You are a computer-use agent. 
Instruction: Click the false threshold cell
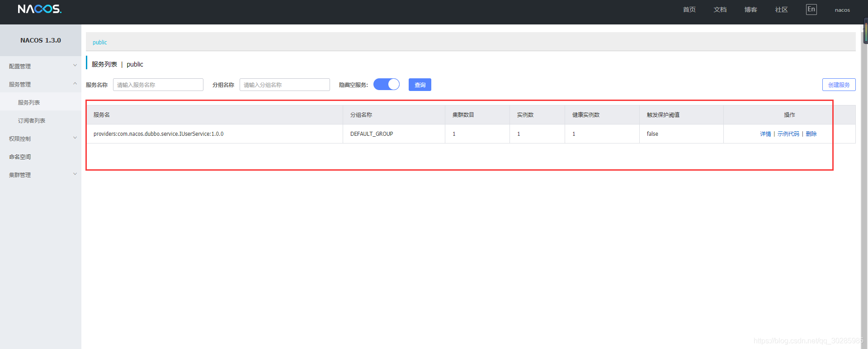(681, 134)
